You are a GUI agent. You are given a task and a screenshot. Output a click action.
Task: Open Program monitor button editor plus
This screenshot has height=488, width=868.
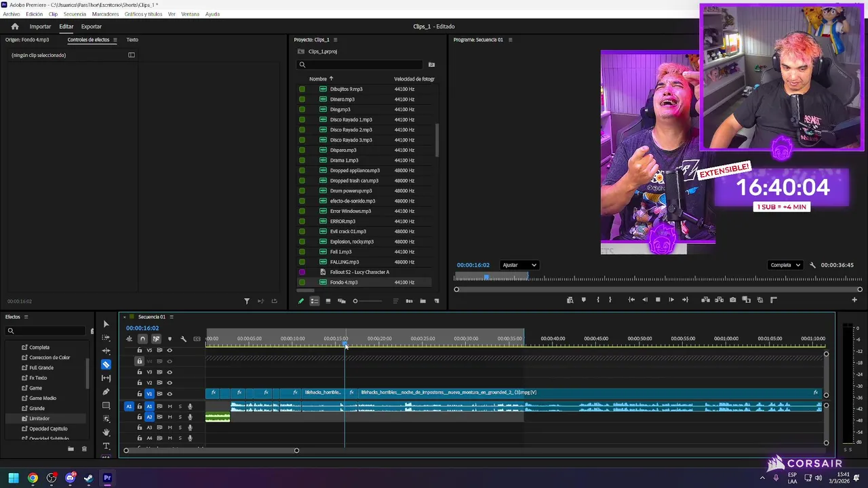[x=854, y=300]
